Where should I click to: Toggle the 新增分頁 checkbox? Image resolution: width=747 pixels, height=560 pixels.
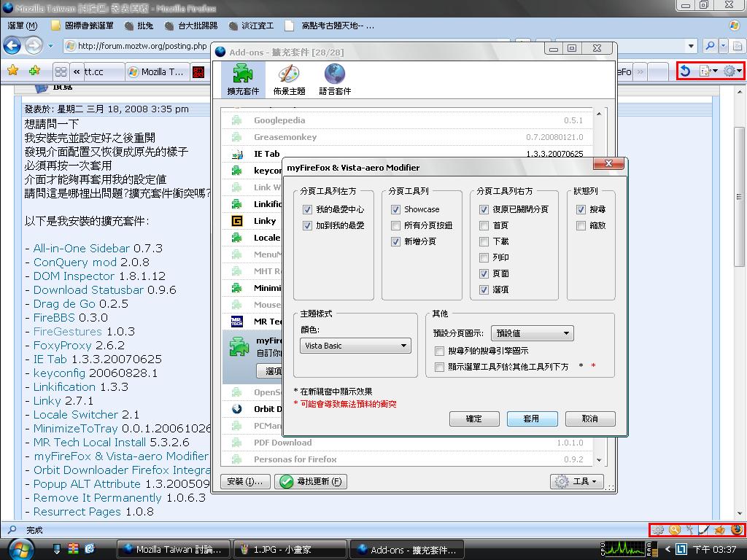(x=395, y=242)
